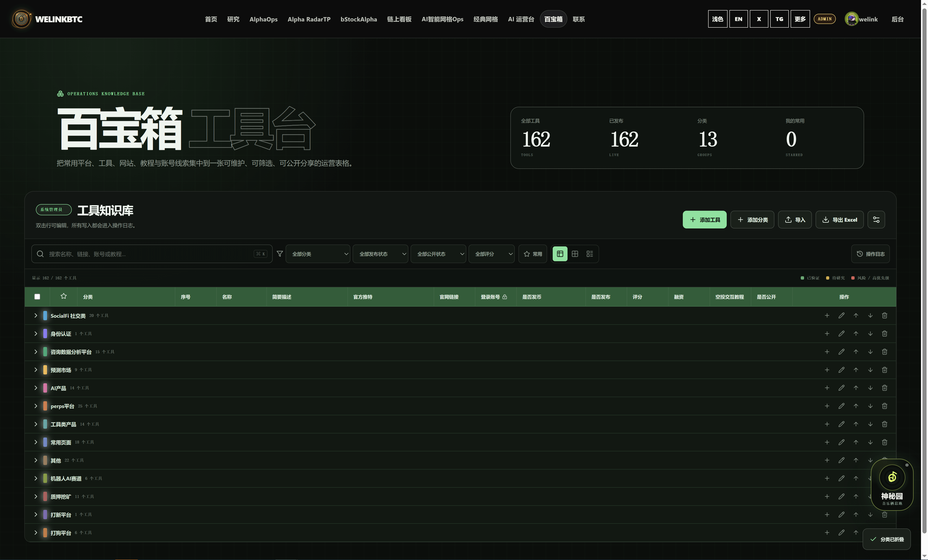This screenshot has width=928, height=560.
Task: Move 身份认证 category down
Action: point(870,334)
